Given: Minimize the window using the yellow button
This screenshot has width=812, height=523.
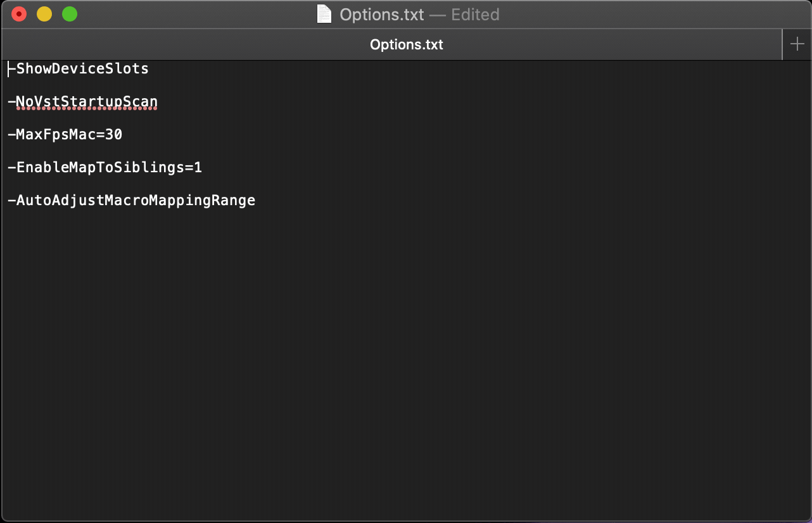Looking at the screenshot, I should point(44,14).
